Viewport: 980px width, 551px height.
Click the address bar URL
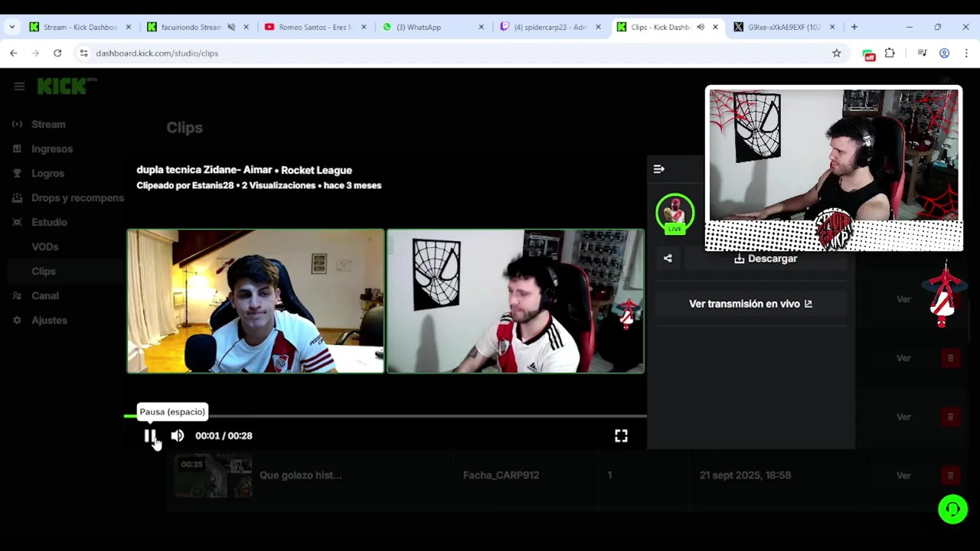[x=157, y=53]
